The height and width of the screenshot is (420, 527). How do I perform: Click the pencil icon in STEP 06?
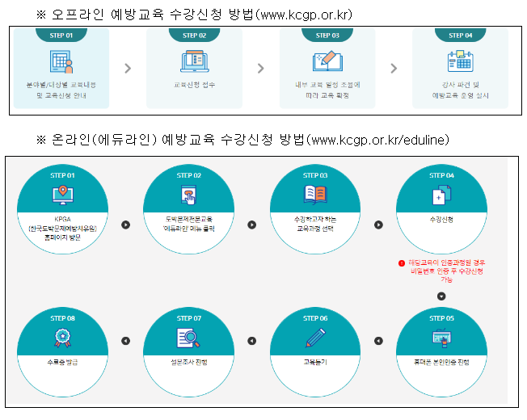pyautogui.click(x=315, y=338)
